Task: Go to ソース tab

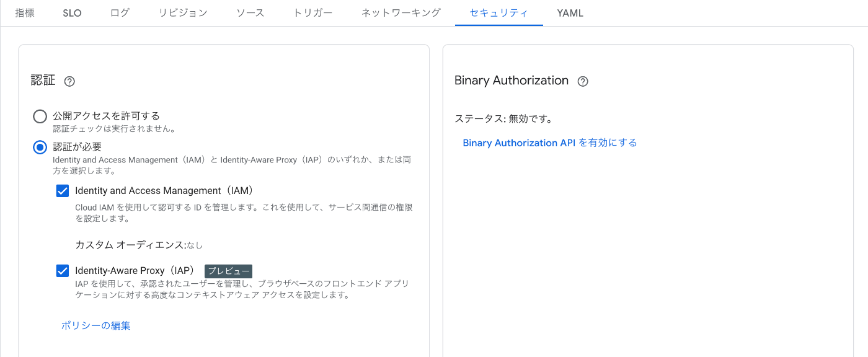Action: point(250,13)
